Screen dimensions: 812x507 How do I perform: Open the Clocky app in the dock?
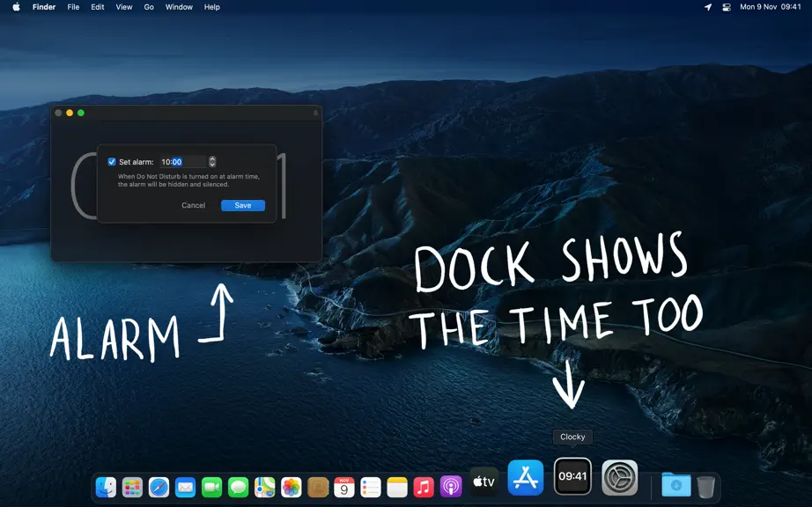(x=572, y=476)
